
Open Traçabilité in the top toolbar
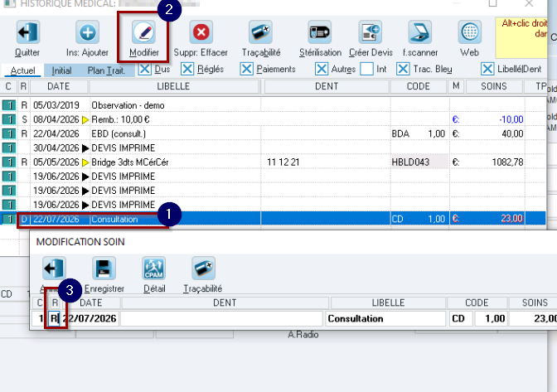tap(260, 32)
